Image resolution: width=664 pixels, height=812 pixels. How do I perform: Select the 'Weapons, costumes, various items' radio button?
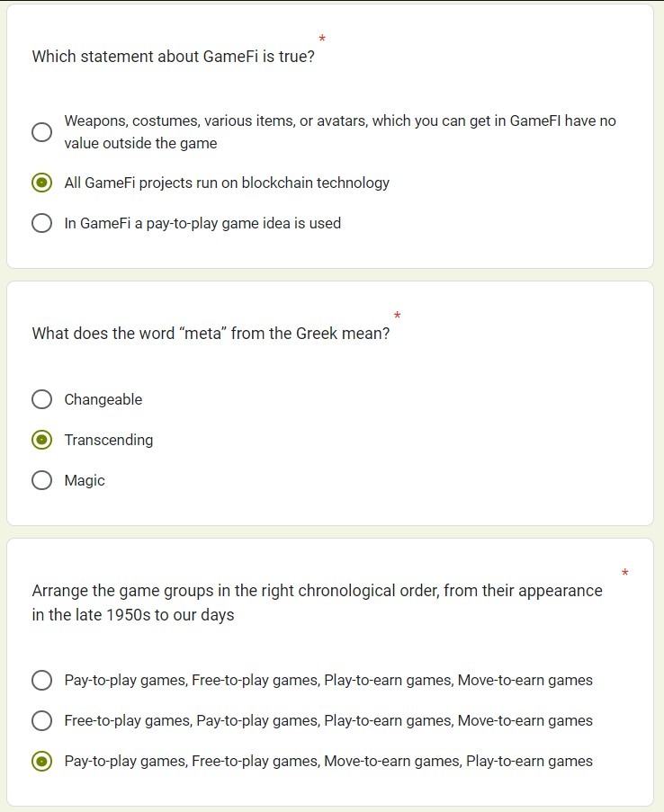click(x=41, y=132)
